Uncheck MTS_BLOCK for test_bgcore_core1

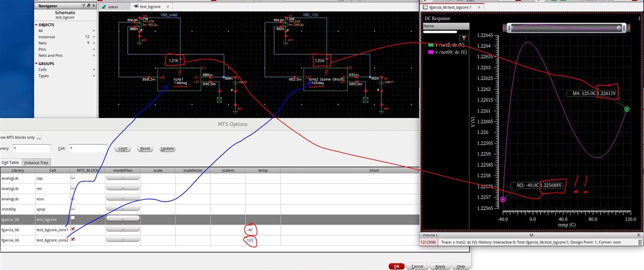tap(73, 229)
